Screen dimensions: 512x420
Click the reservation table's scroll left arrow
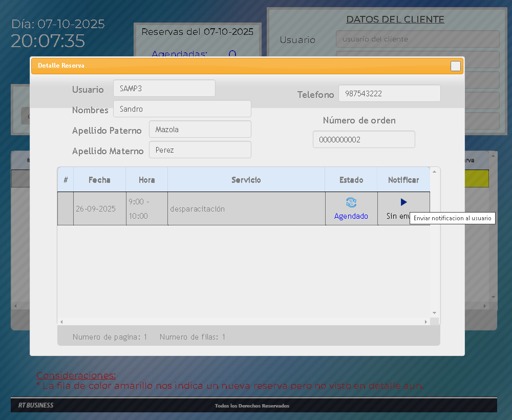pyautogui.click(x=61, y=322)
